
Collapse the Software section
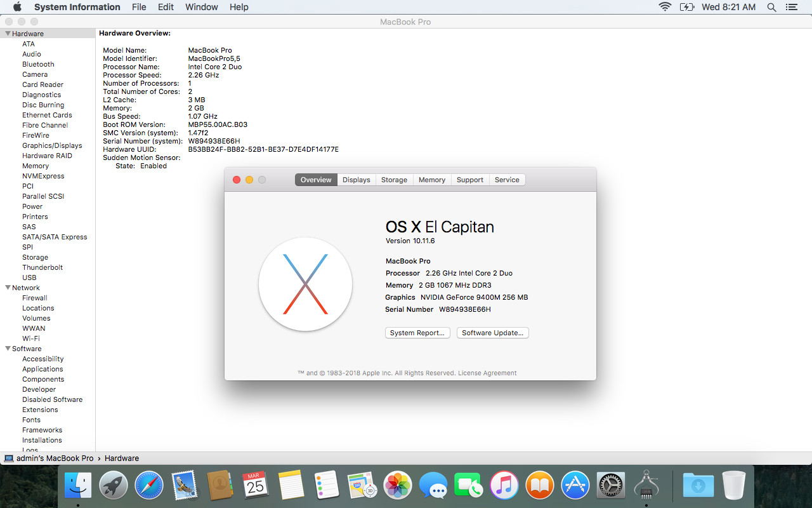(8, 349)
